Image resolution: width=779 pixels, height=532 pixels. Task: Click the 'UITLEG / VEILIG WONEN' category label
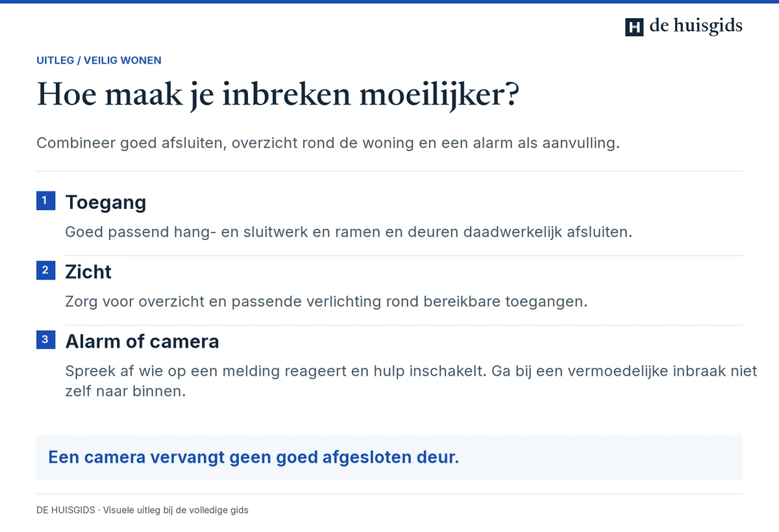pos(99,60)
